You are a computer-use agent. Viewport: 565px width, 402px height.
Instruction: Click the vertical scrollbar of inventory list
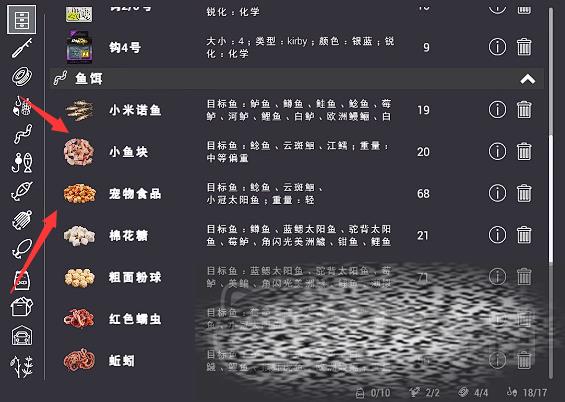(x=551, y=193)
